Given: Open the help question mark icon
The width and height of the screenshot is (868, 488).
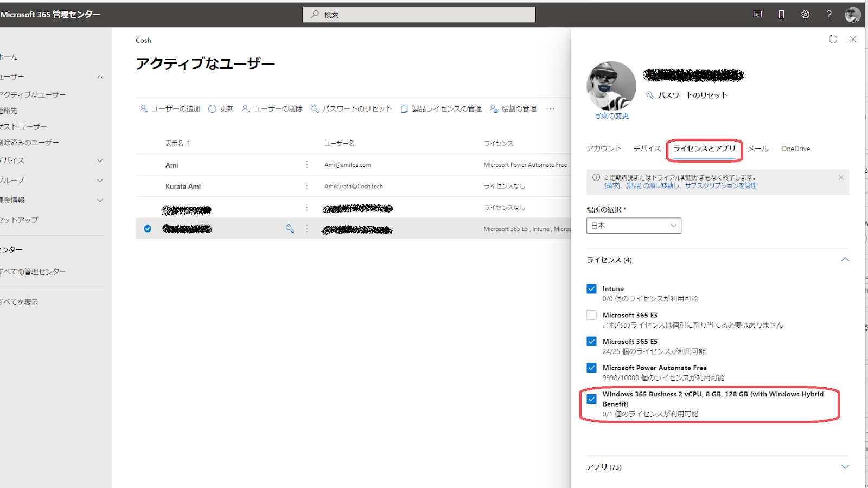Looking at the screenshot, I should (x=829, y=15).
